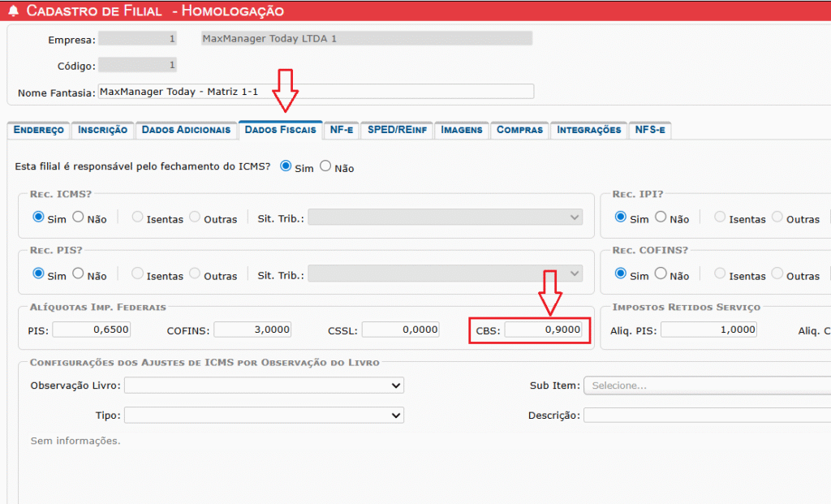The image size is (831, 504).
Task: Focus the Nome Fantasia text field
Action: [x=316, y=92]
